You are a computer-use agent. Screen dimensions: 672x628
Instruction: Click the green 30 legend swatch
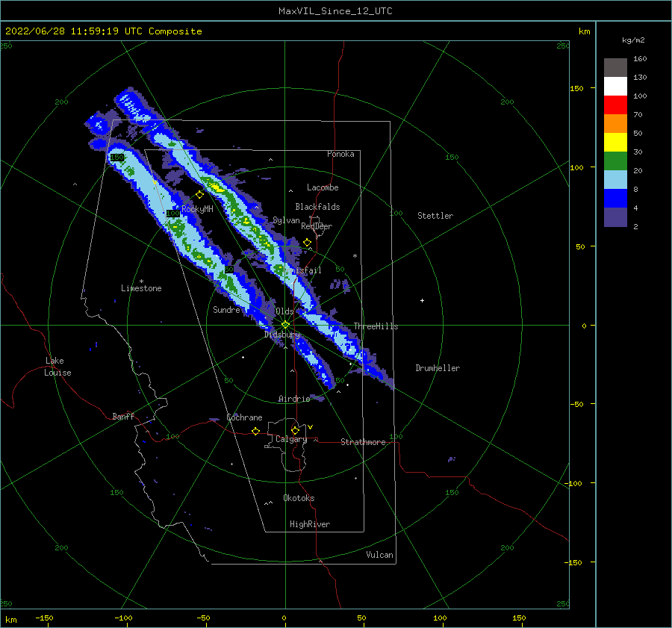[x=615, y=161]
